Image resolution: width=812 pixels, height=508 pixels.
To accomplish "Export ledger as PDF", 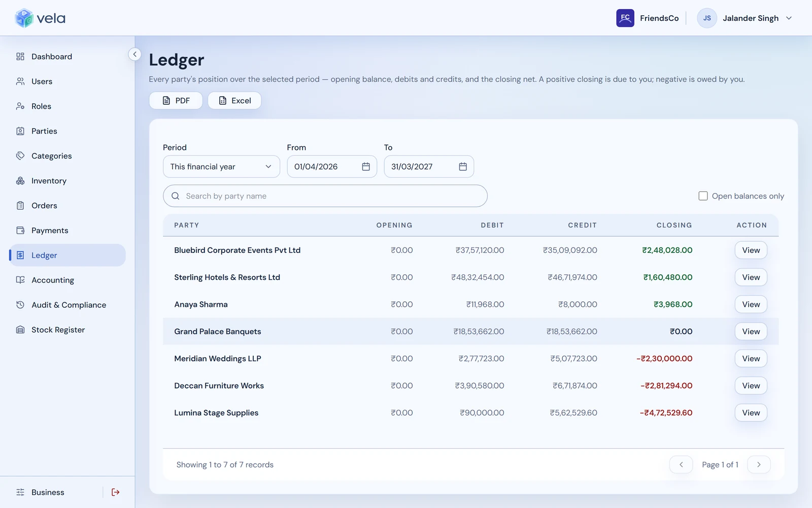I will pos(176,101).
